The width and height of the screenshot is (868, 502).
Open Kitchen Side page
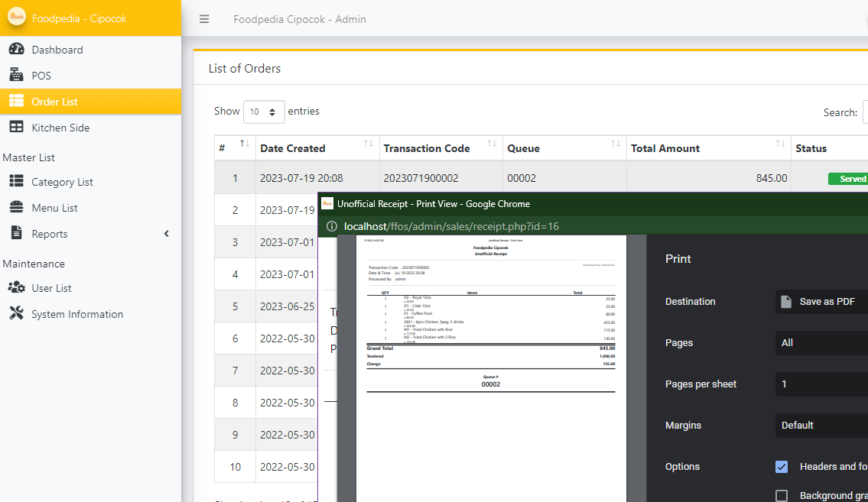click(90, 128)
